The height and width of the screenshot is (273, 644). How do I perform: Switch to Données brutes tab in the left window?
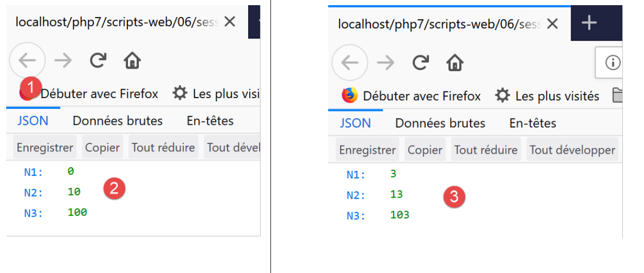pos(118,121)
